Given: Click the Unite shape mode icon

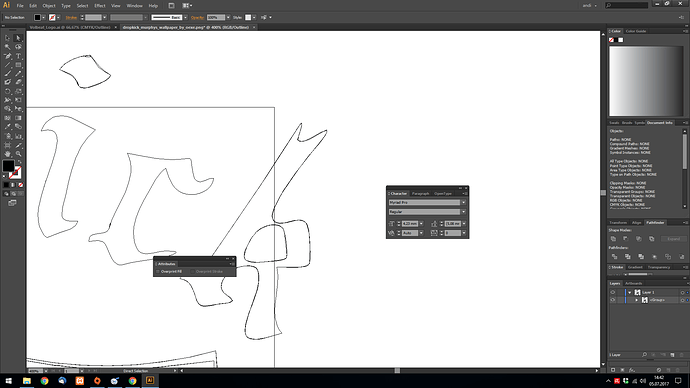Looking at the screenshot, I should pos(613,239).
